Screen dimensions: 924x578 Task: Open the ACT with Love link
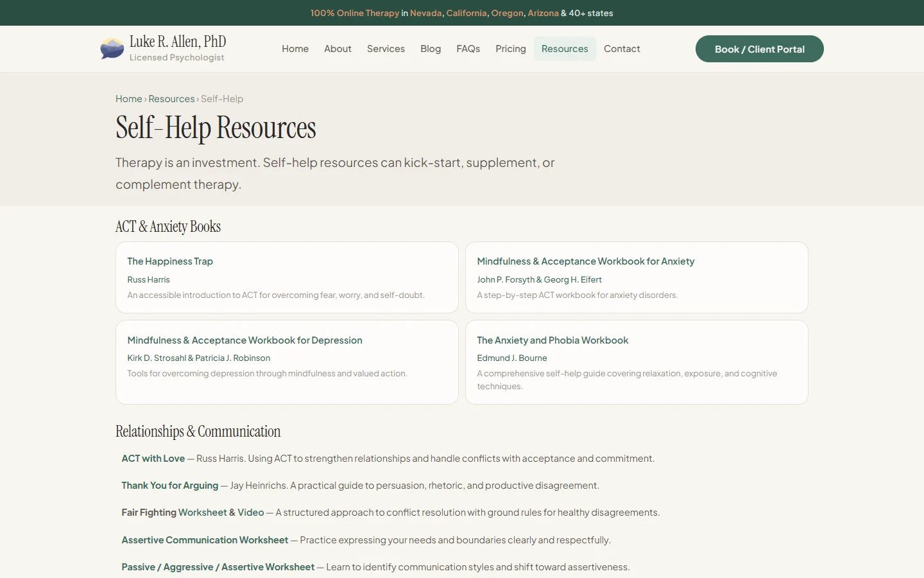pyautogui.click(x=153, y=459)
